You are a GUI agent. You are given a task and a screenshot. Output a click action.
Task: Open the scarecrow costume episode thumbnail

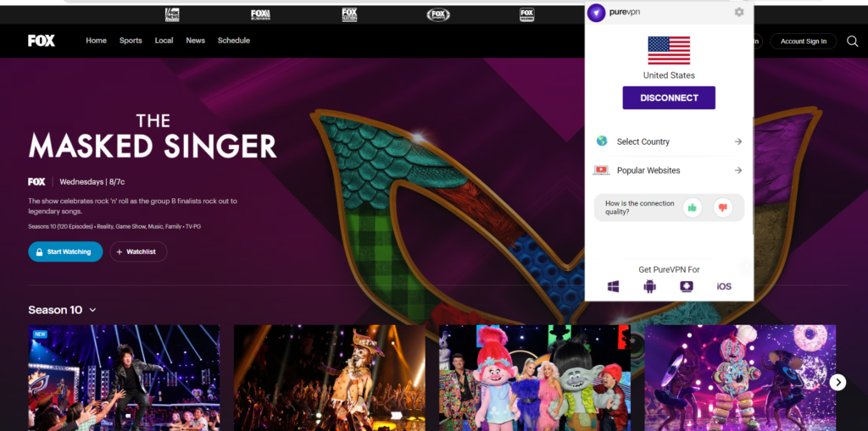pos(330,378)
